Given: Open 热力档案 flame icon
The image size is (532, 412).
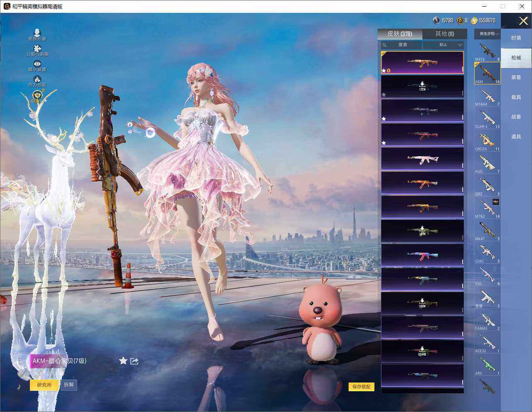Looking at the screenshot, I should (37, 79).
